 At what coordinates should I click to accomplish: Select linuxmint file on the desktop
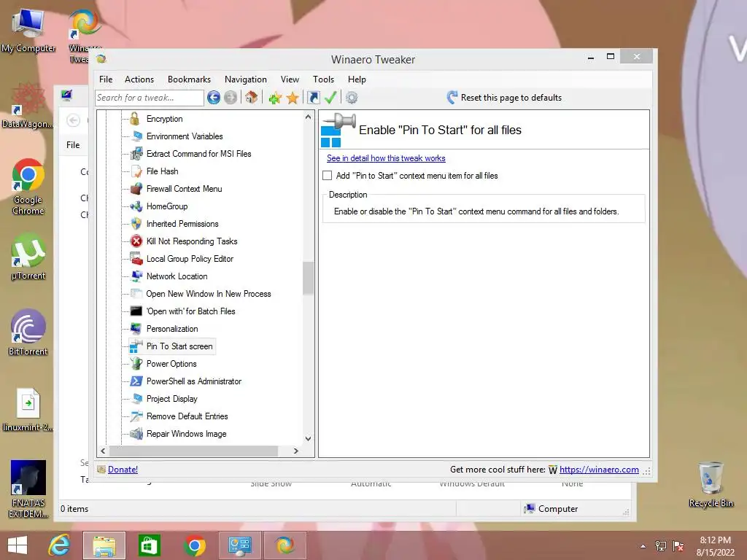coord(28,411)
